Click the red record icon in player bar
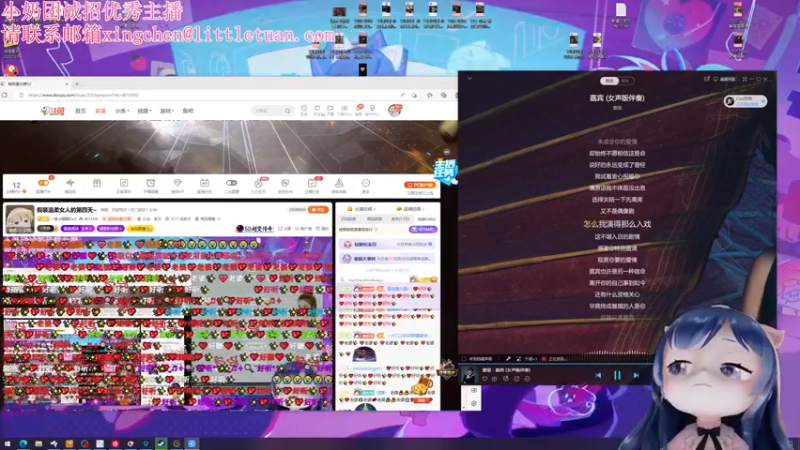The height and width of the screenshot is (450, 800). [x=544, y=359]
